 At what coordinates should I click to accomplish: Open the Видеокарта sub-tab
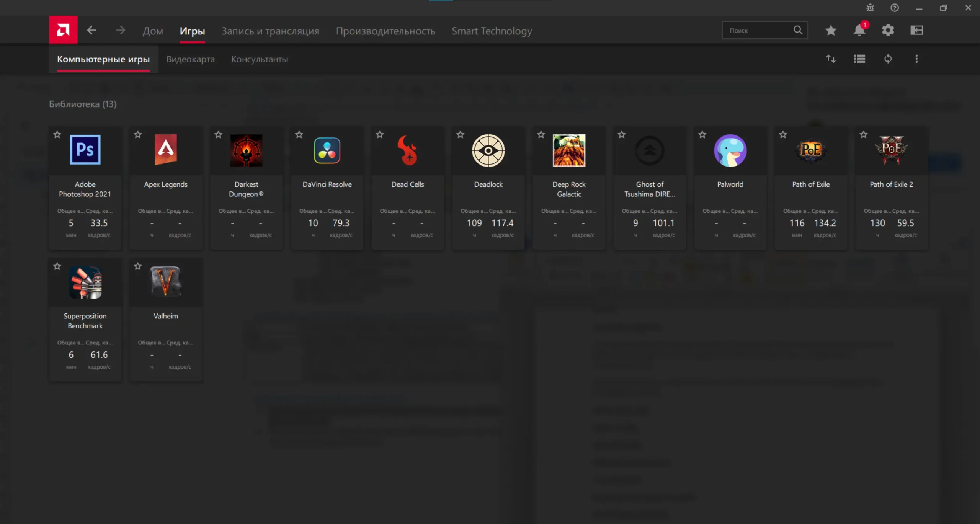(x=190, y=59)
